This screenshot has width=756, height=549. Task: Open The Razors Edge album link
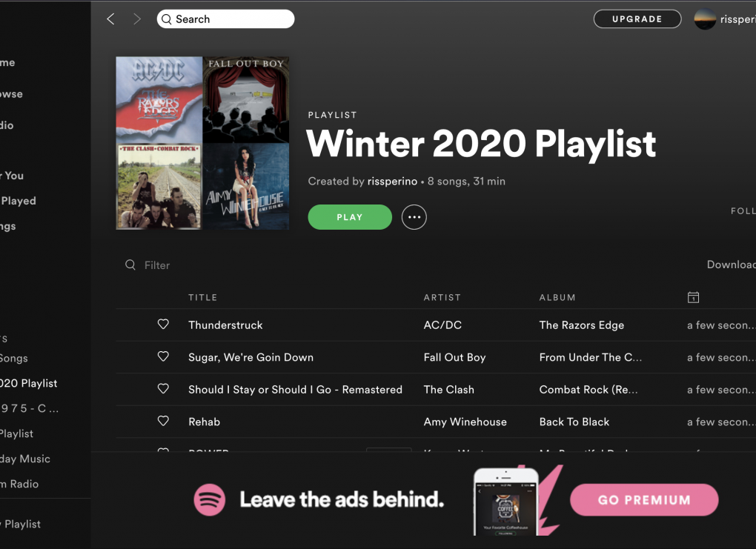(x=582, y=325)
